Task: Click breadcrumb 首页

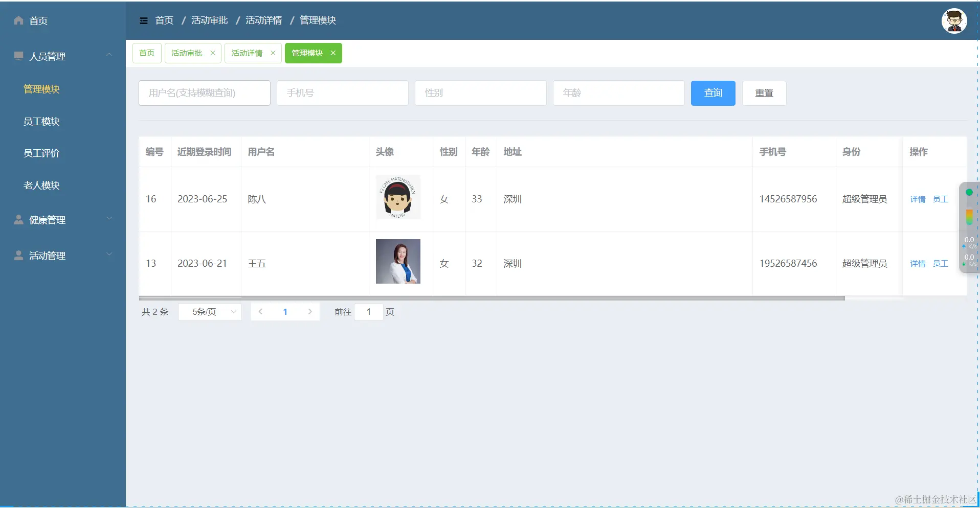Action: pyautogui.click(x=164, y=20)
